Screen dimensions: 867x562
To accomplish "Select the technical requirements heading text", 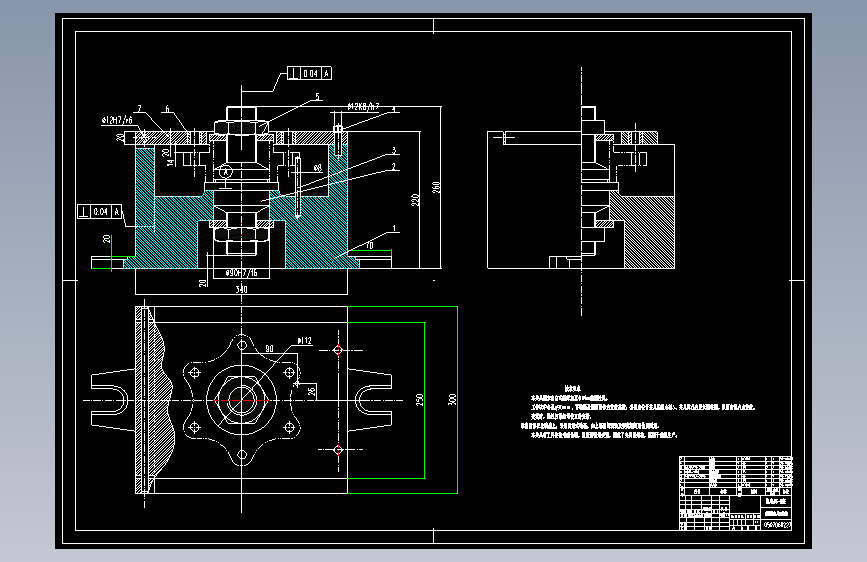I will [572, 389].
